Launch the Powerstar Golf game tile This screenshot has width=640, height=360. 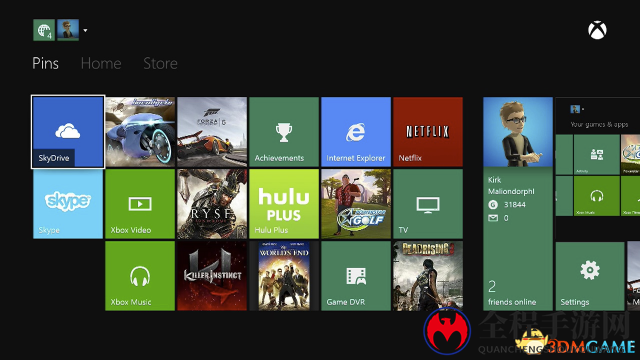pos(356,204)
